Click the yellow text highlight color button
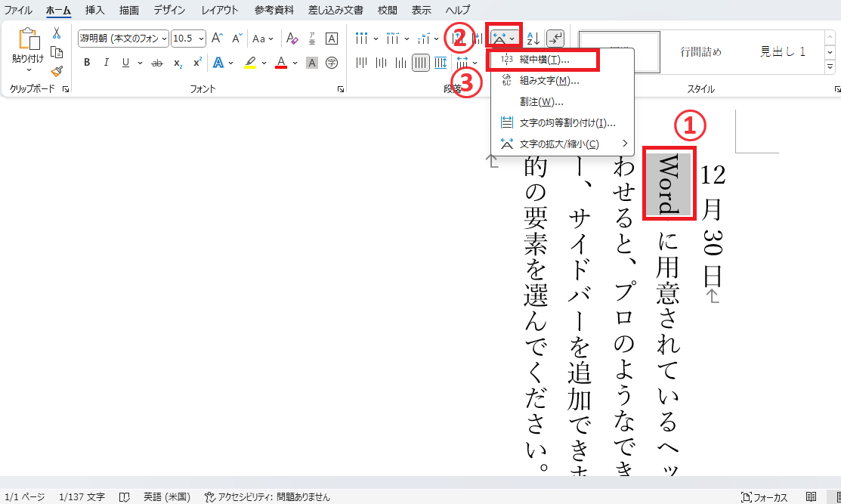Screen dimensions: 841x504 coord(252,63)
